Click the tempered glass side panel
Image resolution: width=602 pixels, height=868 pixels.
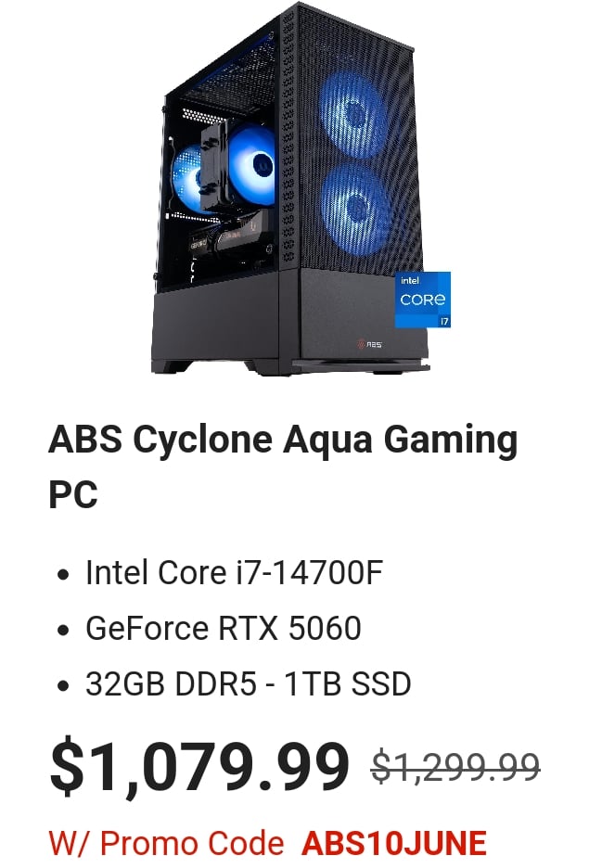point(219,172)
